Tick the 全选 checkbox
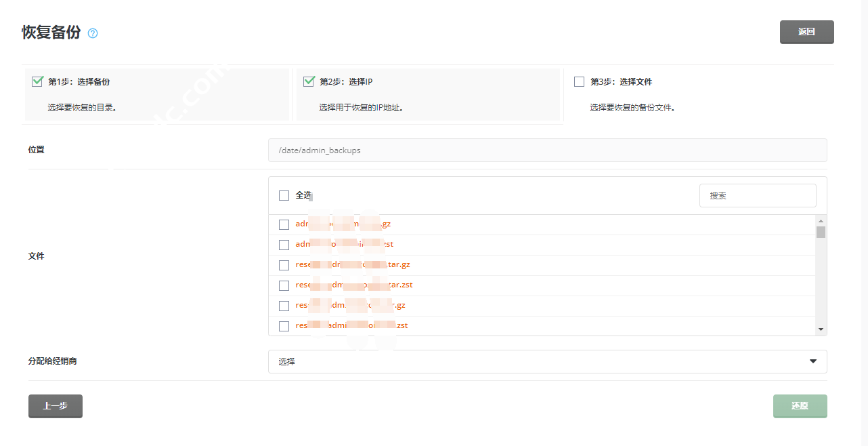The height and width of the screenshot is (446, 868). (x=284, y=196)
